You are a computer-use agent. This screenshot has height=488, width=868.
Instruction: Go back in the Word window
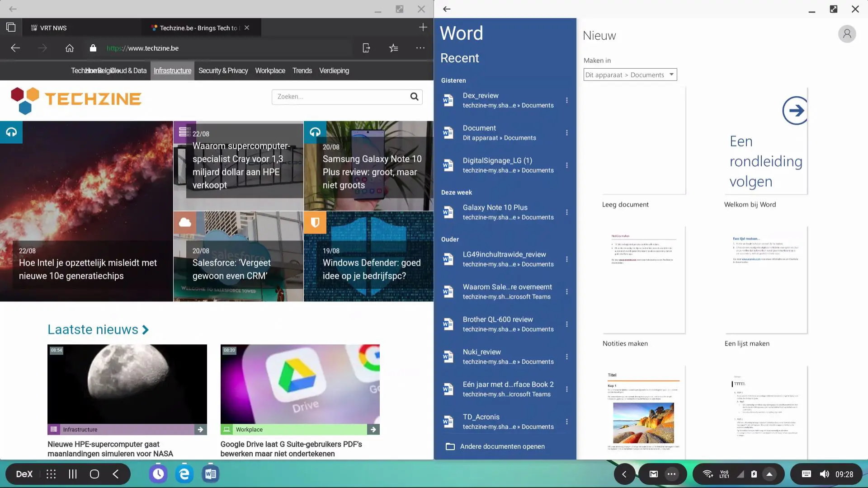pyautogui.click(x=447, y=9)
